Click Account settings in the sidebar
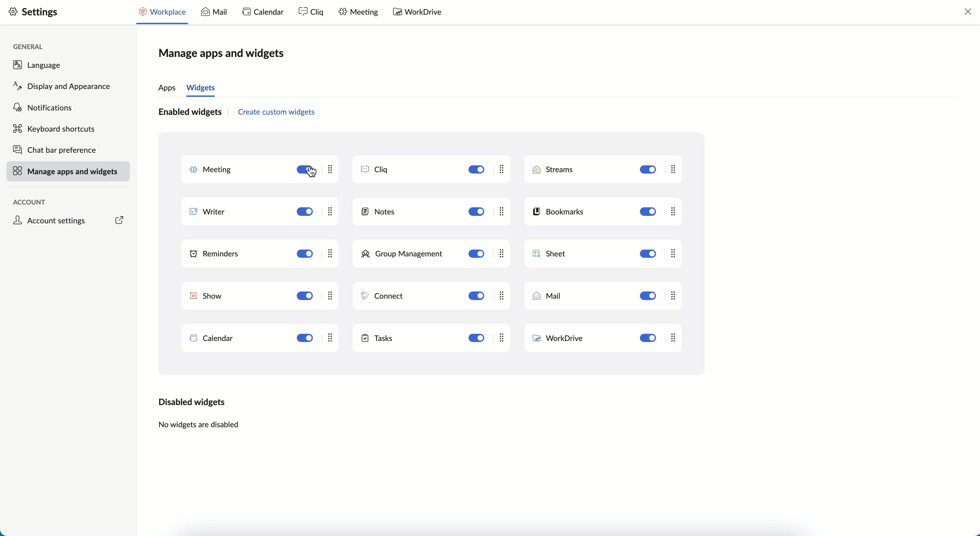The width and height of the screenshot is (980, 536). coord(56,220)
